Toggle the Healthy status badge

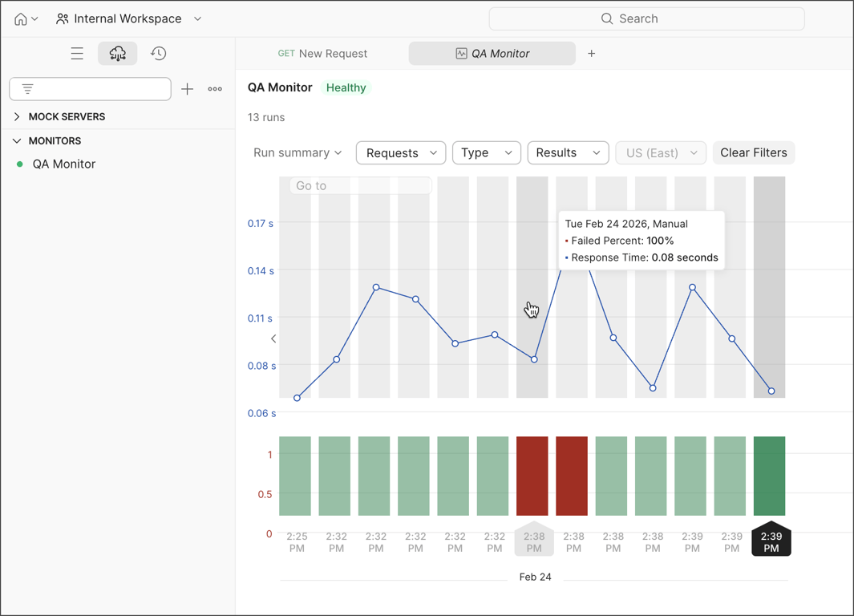tap(346, 87)
